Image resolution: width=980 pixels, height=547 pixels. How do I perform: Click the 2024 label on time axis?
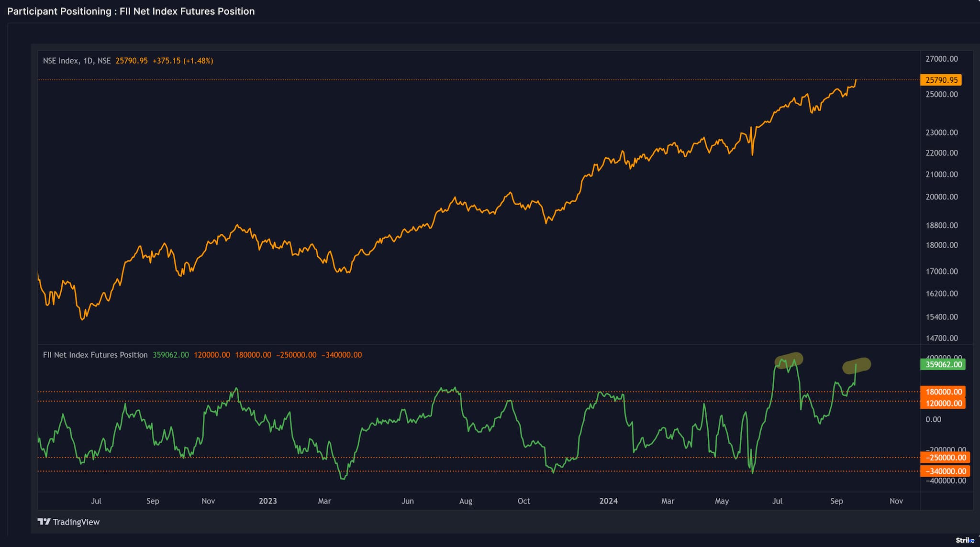coord(609,501)
